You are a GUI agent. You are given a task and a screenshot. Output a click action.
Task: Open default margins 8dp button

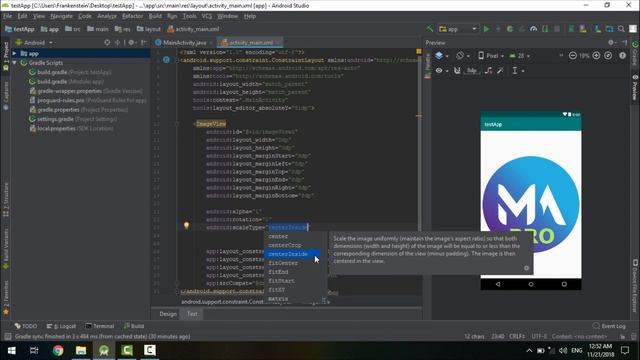coord(472,71)
